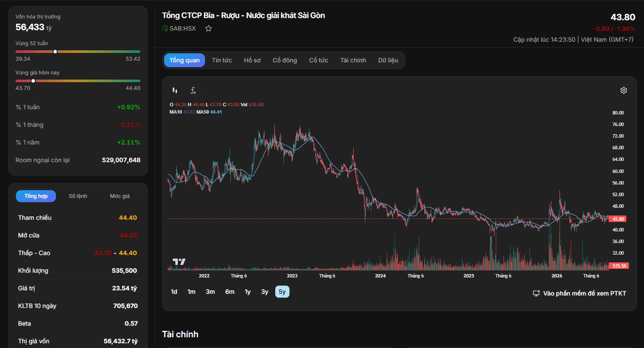Click Room ngoại còn lại value 529,007,648
Screen dimensions: 644x348
[121, 160]
